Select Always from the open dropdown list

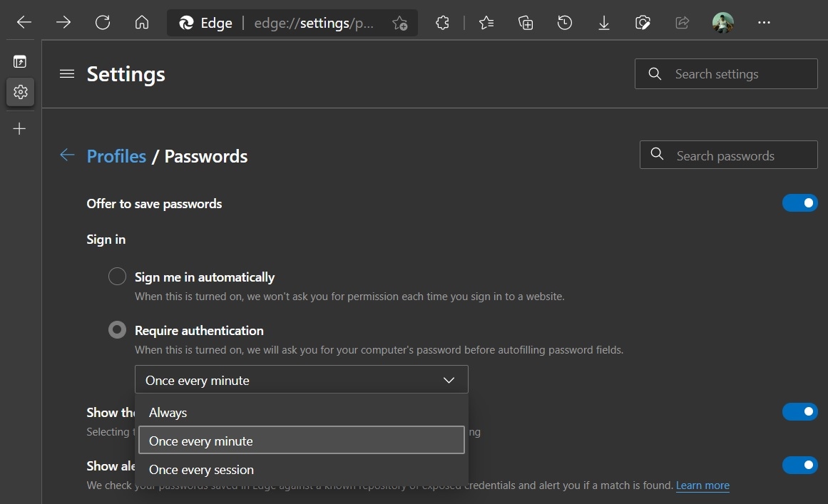tap(168, 412)
